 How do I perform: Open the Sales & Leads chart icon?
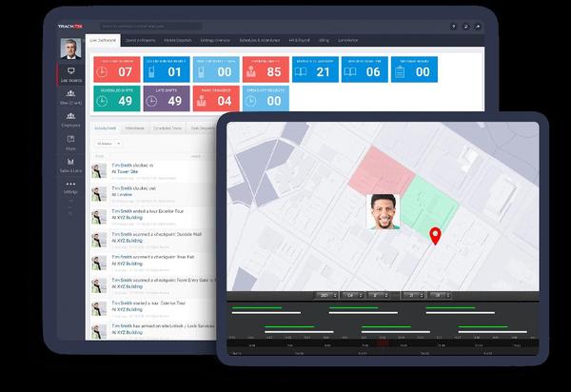pyautogui.click(x=70, y=165)
